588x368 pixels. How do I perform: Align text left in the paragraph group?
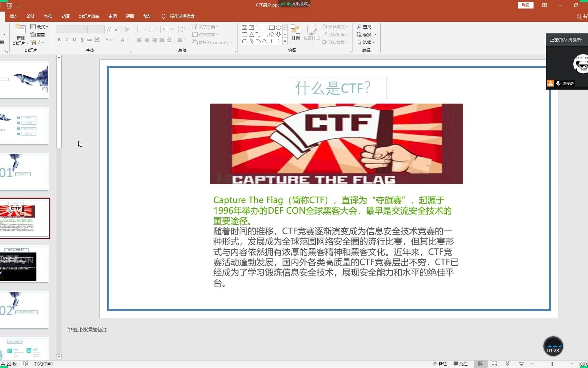pyautogui.click(x=140, y=40)
